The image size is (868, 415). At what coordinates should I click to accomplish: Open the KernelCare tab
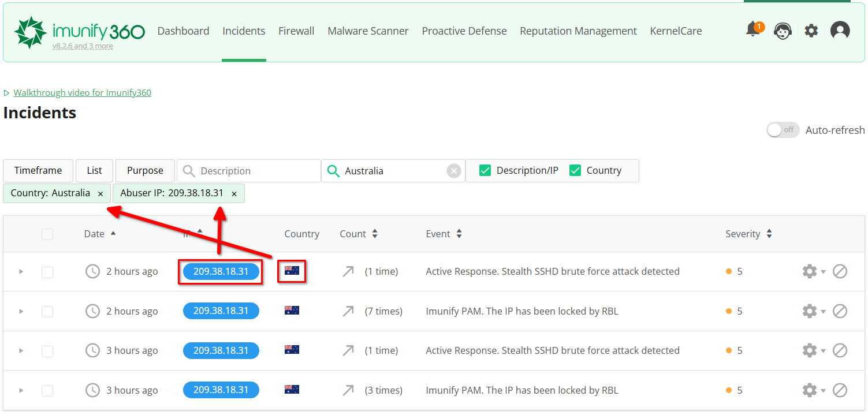(x=676, y=31)
